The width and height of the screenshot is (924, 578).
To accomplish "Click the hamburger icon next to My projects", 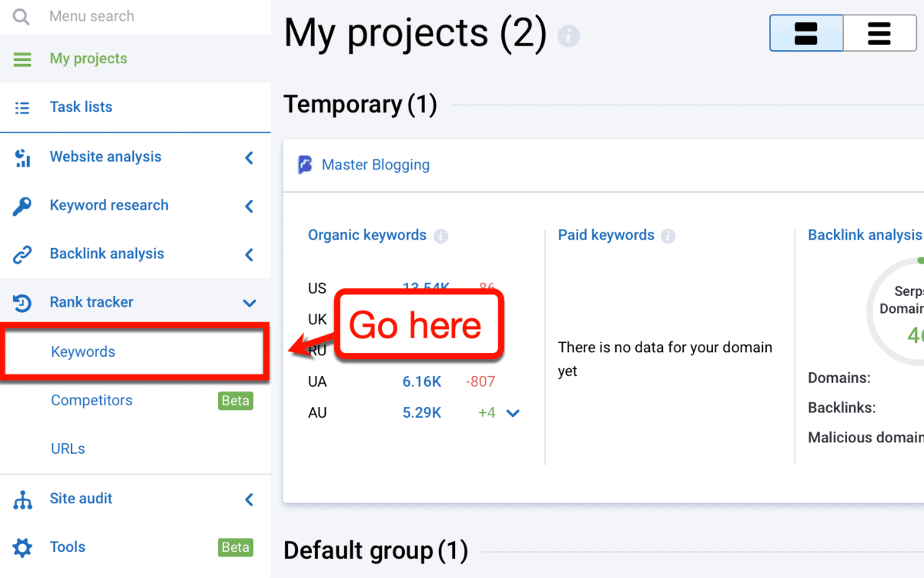I will pyautogui.click(x=22, y=59).
